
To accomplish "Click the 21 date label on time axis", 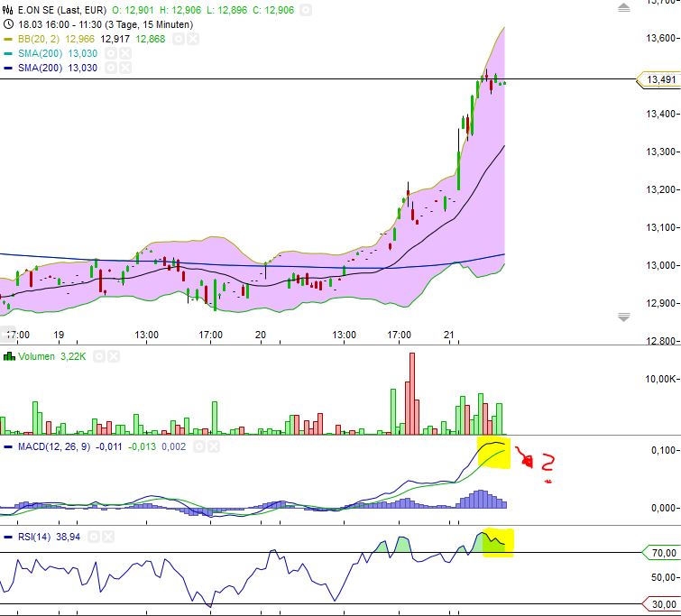I will tap(448, 335).
